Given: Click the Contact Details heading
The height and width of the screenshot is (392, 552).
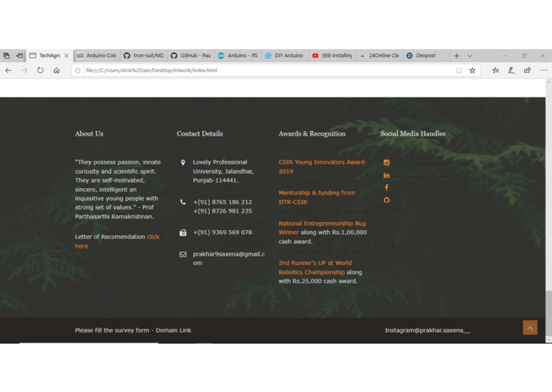Looking at the screenshot, I should (199, 133).
